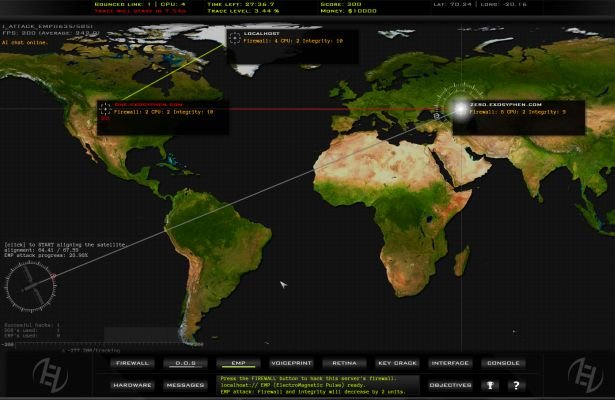Select the glowing zero.exosyphen.com server node
Image resolution: width=615 pixels, height=400 pixels.
tap(460, 108)
